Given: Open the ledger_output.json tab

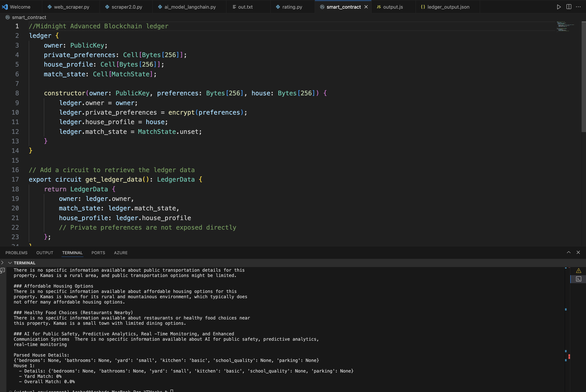Looking at the screenshot, I should (448, 7).
